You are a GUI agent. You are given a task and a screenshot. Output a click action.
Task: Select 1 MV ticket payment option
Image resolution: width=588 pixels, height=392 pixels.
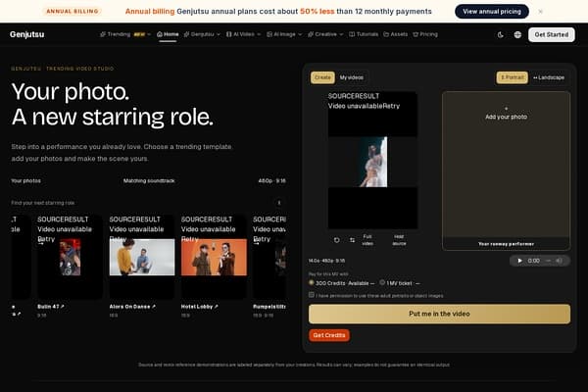(x=382, y=282)
